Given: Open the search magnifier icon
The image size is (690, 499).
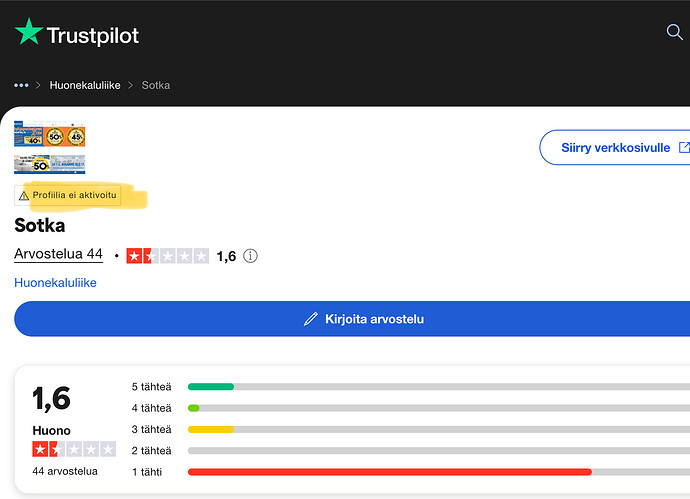Looking at the screenshot, I should tap(675, 33).
